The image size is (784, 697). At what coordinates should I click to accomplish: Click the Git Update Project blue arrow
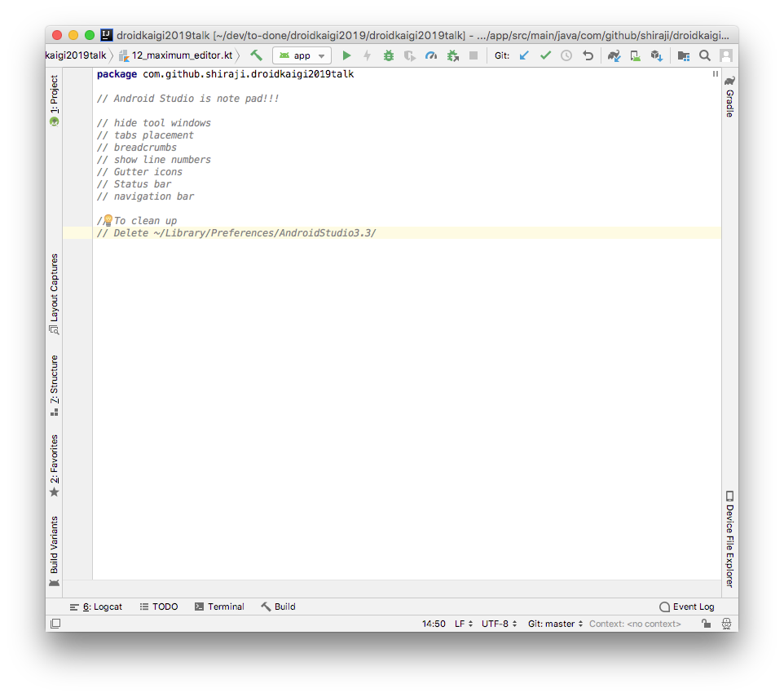(x=524, y=55)
